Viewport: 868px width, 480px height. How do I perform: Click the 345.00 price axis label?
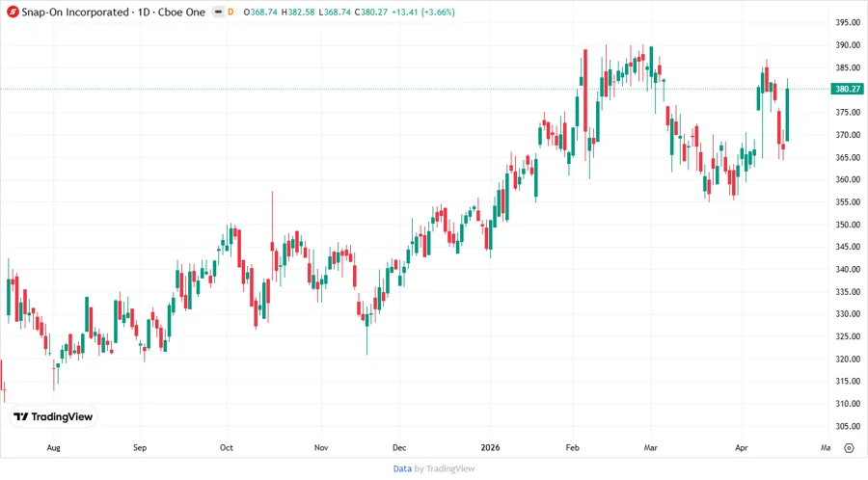pyautogui.click(x=848, y=247)
